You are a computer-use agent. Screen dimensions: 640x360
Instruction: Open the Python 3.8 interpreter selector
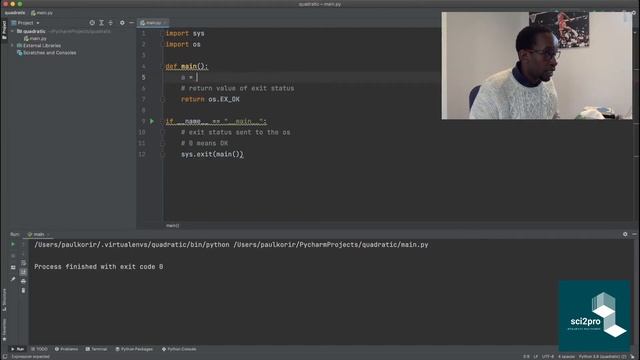click(x=602, y=357)
